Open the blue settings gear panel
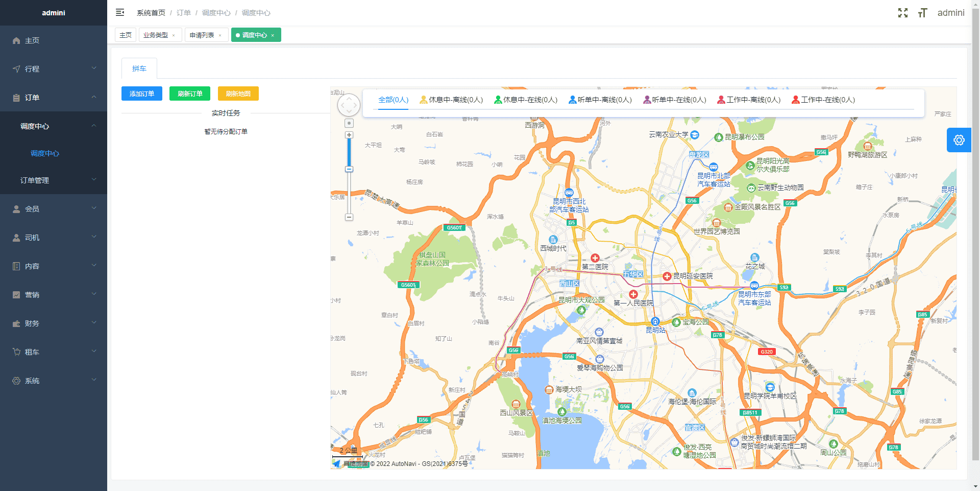Image resolution: width=980 pixels, height=491 pixels. pos(959,140)
